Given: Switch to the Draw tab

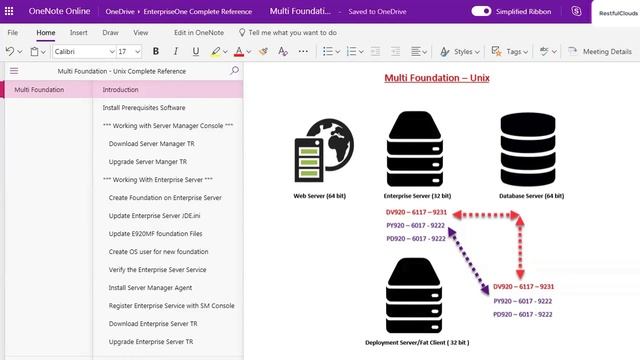Looking at the screenshot, I should 110,33.
